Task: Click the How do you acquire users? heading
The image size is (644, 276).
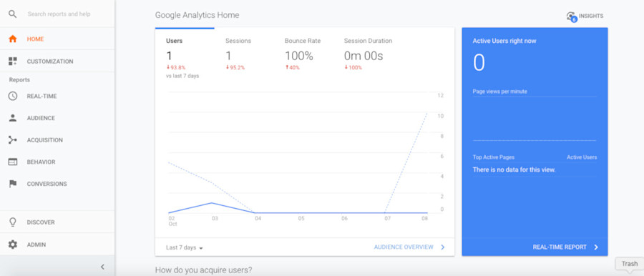Action: tap(204, 270)
